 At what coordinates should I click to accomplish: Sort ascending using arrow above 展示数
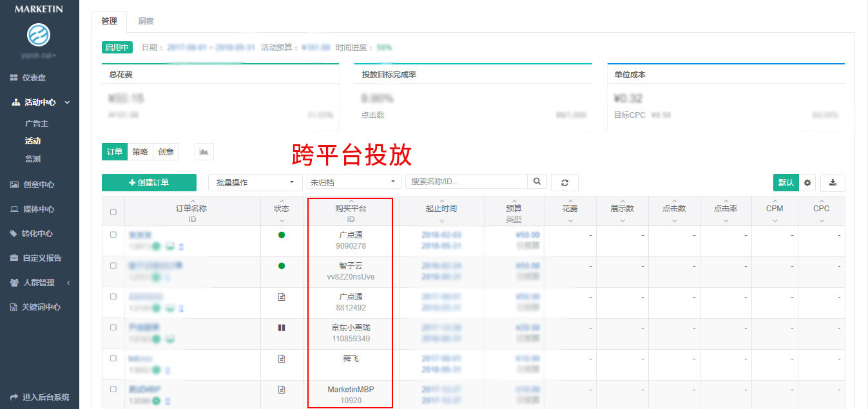622,200
